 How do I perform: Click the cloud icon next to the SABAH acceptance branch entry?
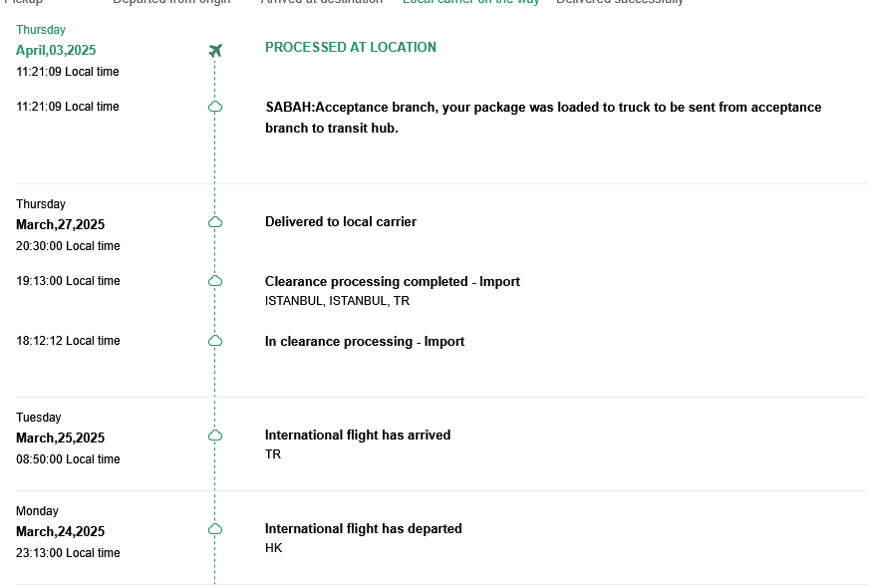tap(215, 107)
